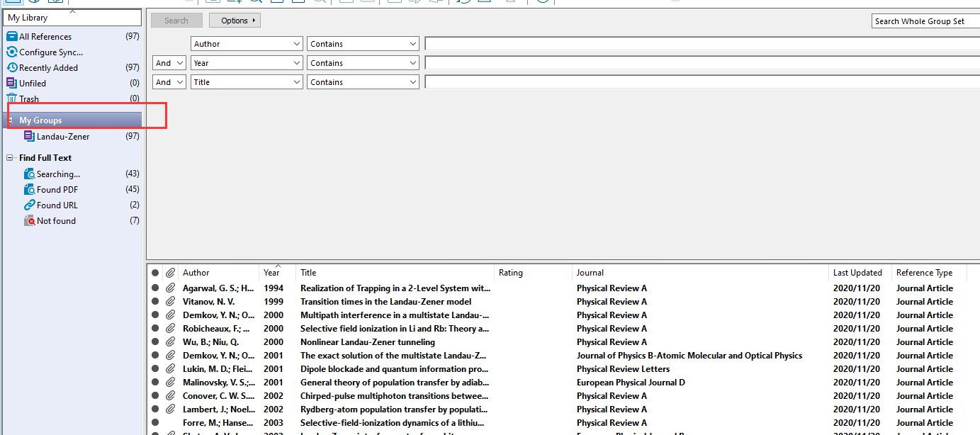The height and width of the screenshot is (435, 980).
Task: Click the paperclip icon in Vitanov row
Action: click(x=170, y=302)
